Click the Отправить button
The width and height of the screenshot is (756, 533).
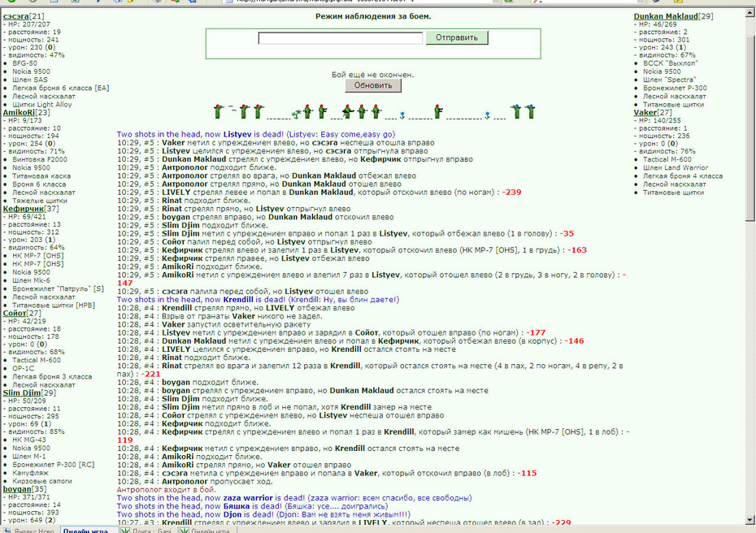point(457,37)
